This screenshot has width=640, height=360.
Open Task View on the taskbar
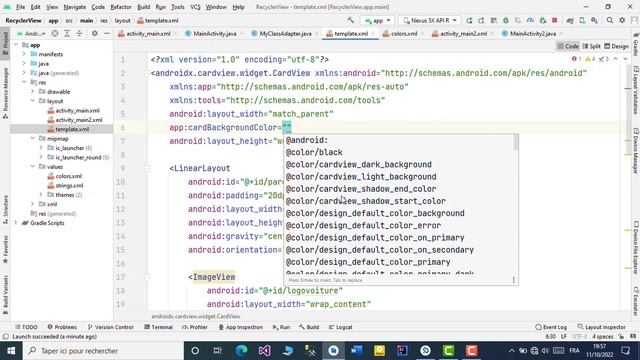[218, 351]
